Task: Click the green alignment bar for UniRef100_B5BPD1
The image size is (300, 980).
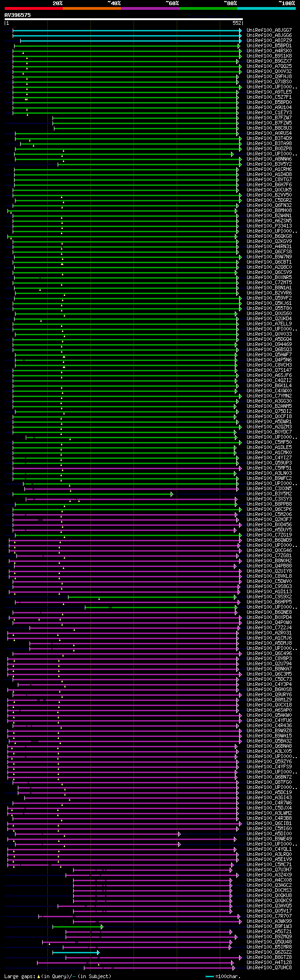Action: point(127,46)
